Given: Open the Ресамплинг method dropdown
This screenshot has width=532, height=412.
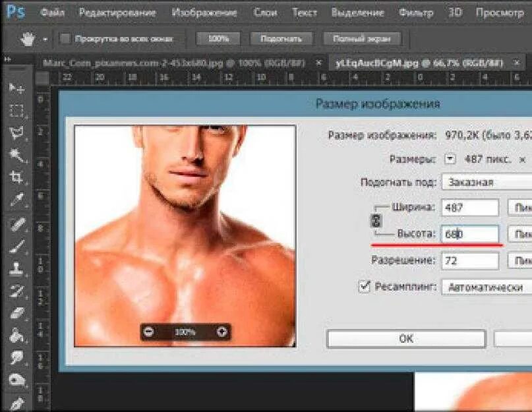Looking at the screenshot, I should coord(487,287).
